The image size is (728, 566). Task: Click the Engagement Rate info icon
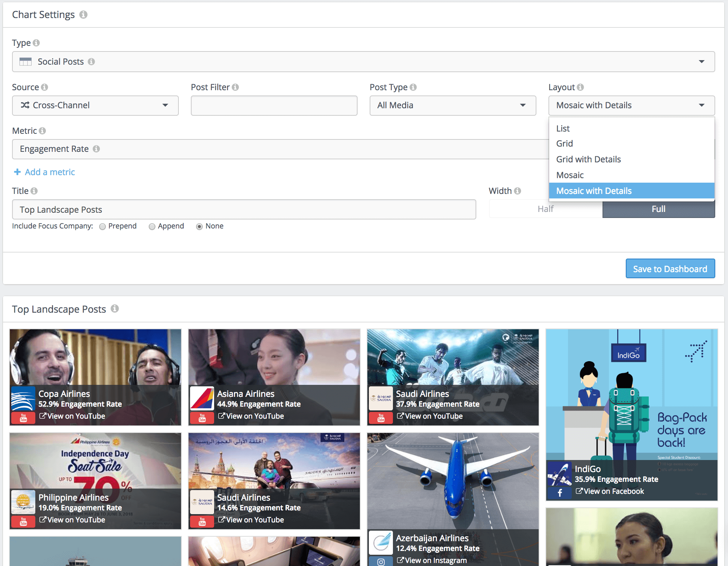coord(96,149)
